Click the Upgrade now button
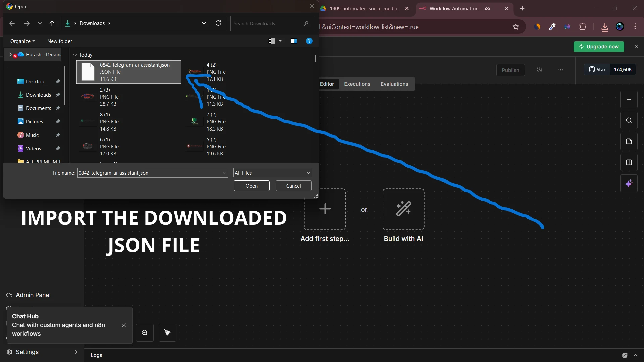Image resolution: width=644 pixels, height=362 pixels. (599, 47)
